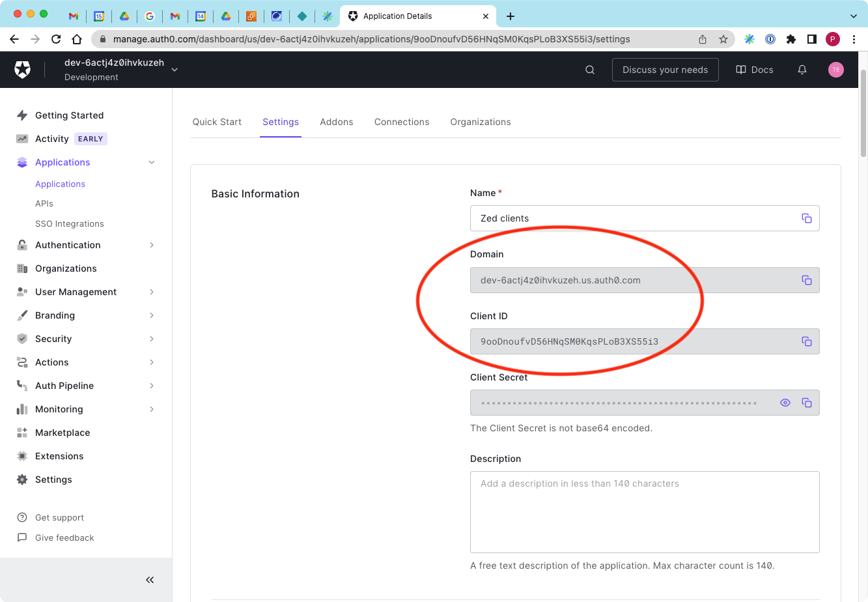Open the Activity page
The image size is (868, 602).
coord(52,139)
